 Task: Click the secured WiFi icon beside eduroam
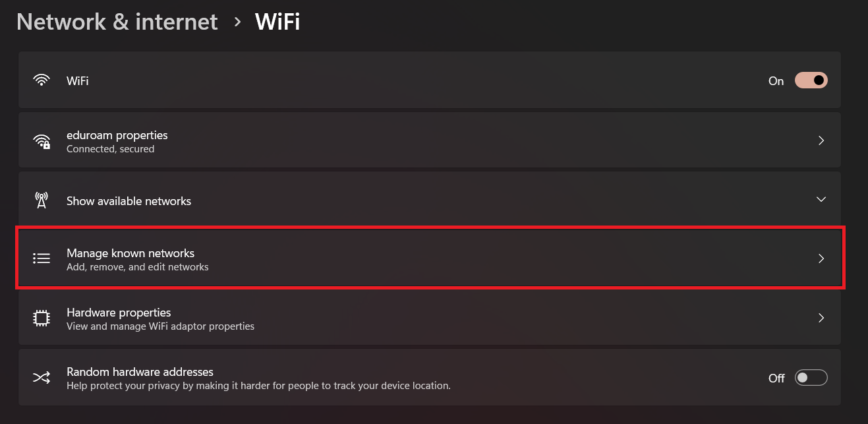click(42, 141)
